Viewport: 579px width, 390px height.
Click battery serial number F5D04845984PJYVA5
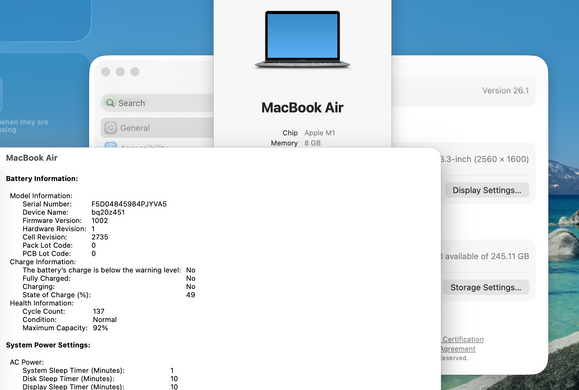(x=129, y=204)
